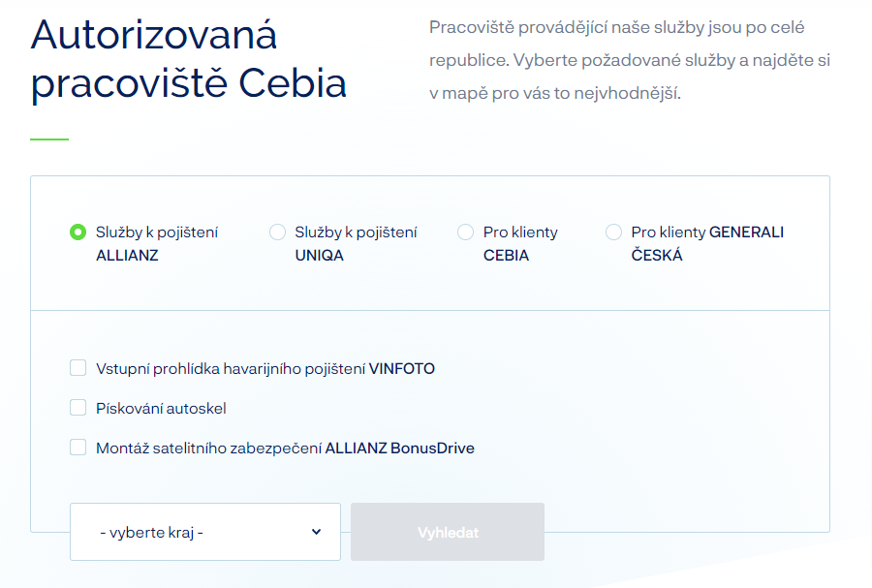
Task: Click the "Pískování autoskel" label text
Action: pos(161,409)
